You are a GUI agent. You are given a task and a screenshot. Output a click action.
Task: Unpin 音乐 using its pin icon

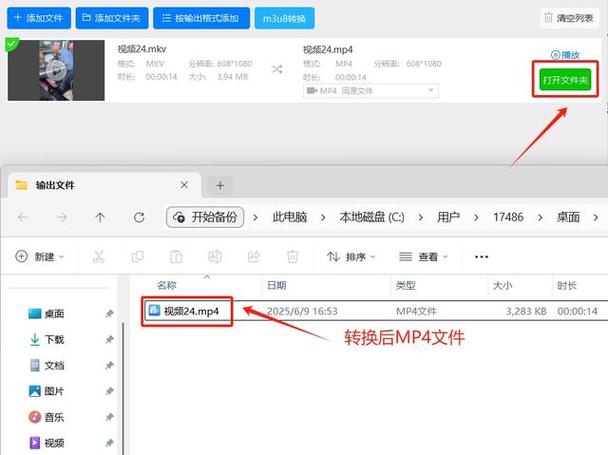[109, 417]
